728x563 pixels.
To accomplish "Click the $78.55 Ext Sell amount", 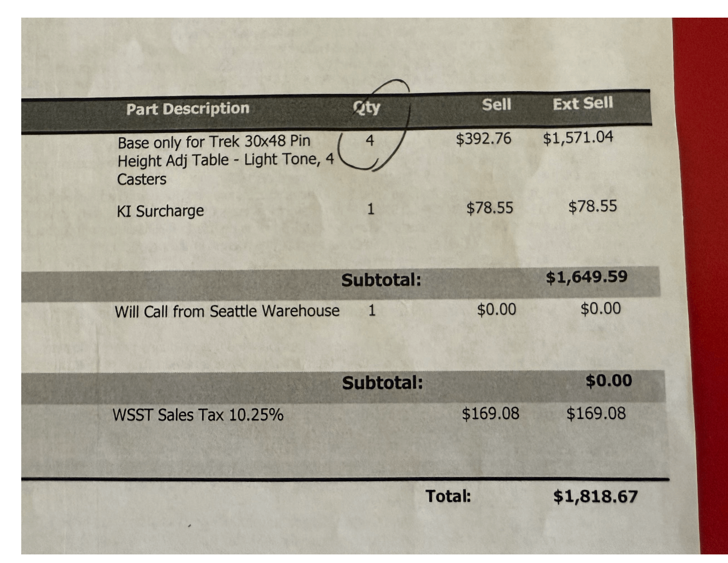I will pyautogui.click(x=592, y=206).
